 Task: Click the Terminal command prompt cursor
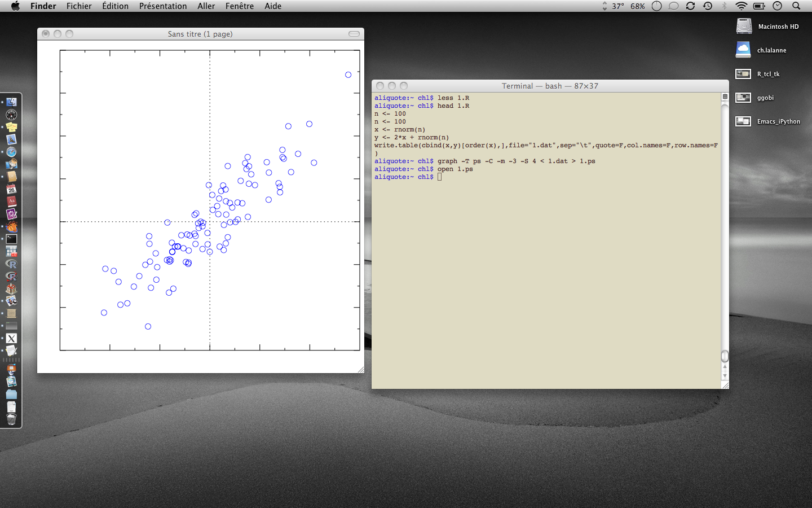tap(439, 177)
